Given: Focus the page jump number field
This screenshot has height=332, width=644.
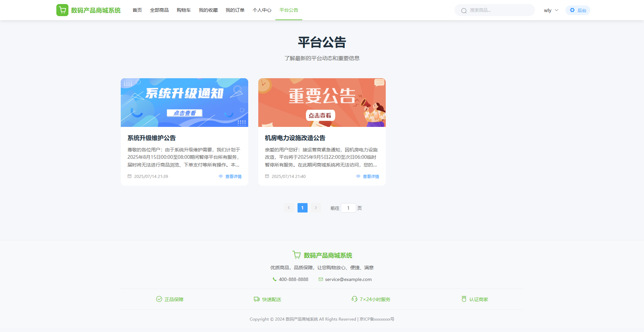Looking at the screenshot, I should pyautogui.click(x=348, y=208).
